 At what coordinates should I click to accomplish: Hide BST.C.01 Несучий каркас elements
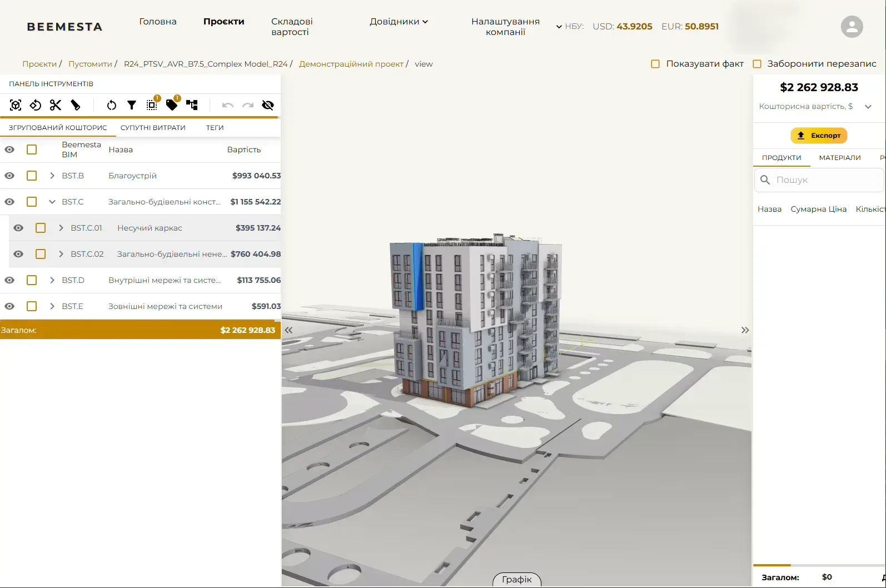[x=18, y=228]
